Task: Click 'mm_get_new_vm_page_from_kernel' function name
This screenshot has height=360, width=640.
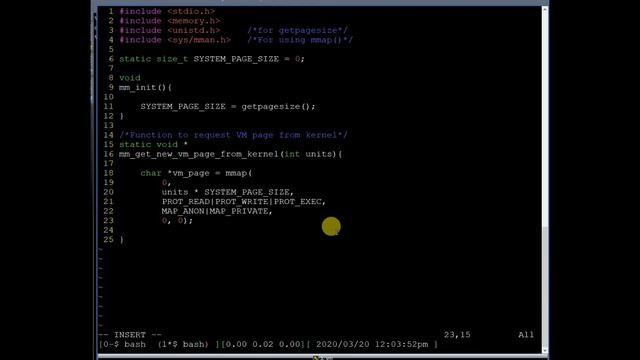Action: coord(199,154)
